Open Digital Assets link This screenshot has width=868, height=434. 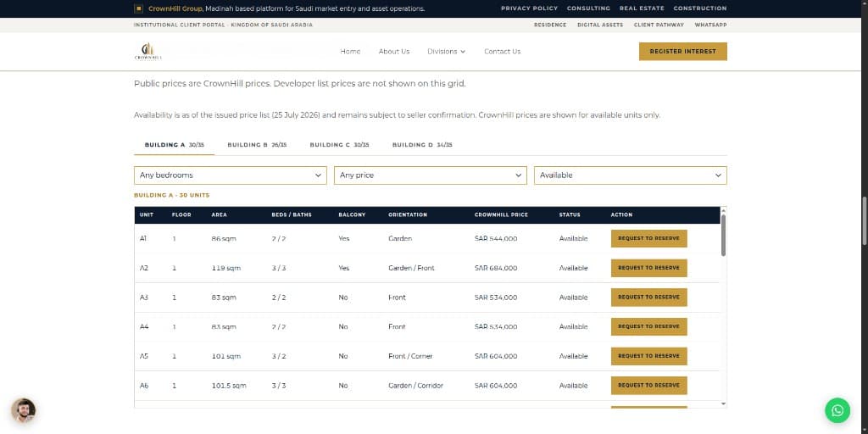click(600, 25)
